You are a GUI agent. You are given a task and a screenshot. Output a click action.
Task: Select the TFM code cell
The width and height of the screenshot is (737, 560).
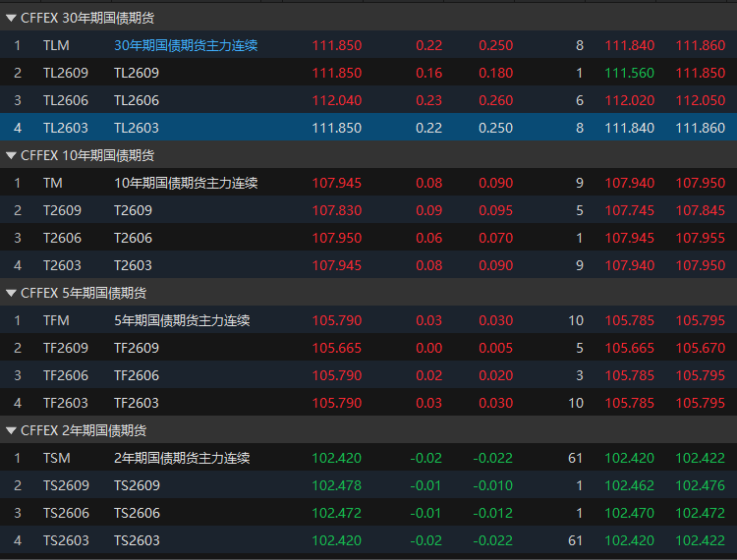pos(56,320)
